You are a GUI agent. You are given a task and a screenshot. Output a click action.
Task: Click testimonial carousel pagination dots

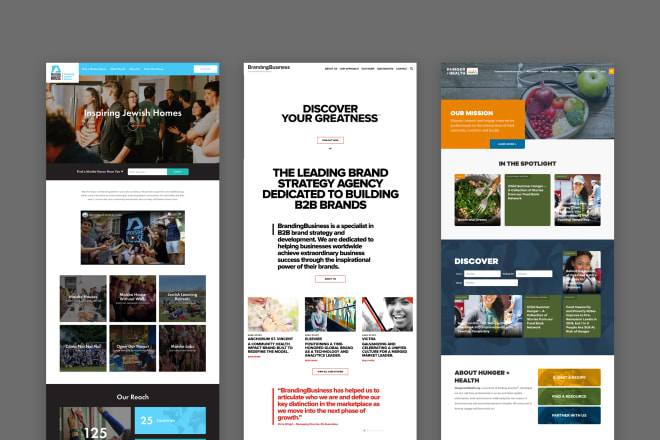pyautogui.click(x=373, y=430)
